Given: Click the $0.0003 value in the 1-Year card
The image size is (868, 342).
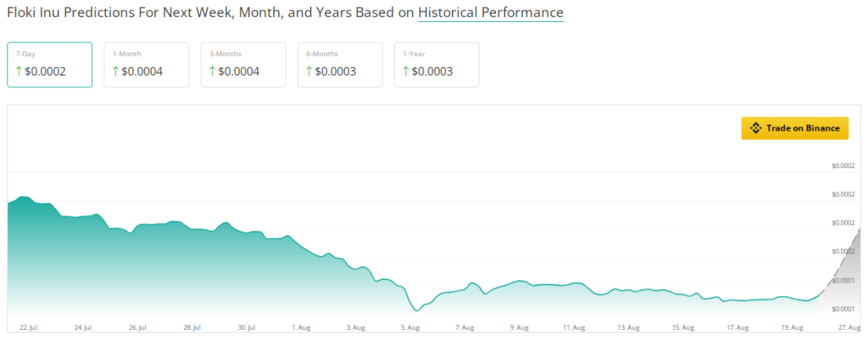Looking at the screenshot, I should (x=432, y=71).
